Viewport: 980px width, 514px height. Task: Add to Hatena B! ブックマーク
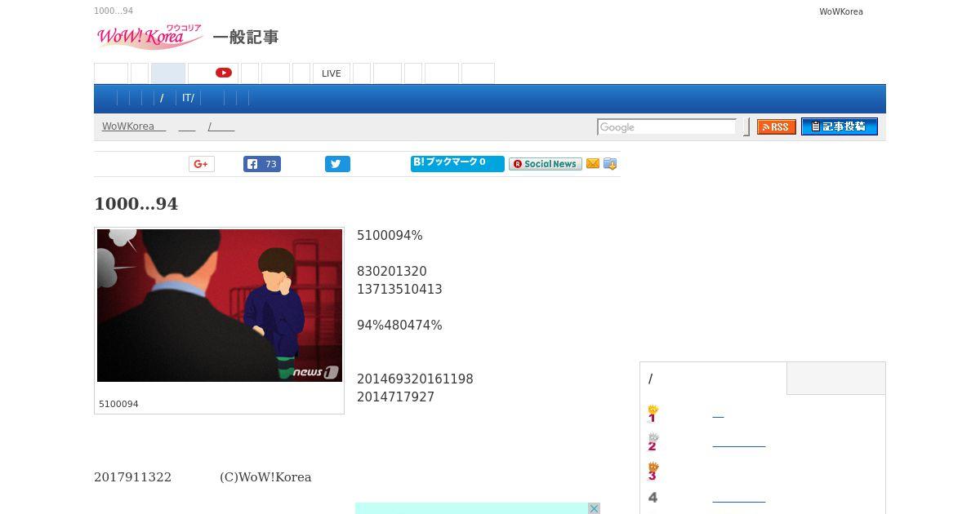(x=457, y=164)
